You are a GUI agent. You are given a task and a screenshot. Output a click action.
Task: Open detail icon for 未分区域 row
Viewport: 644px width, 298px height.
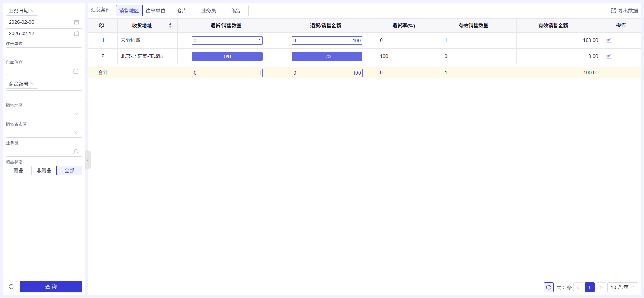coord(609,40)
